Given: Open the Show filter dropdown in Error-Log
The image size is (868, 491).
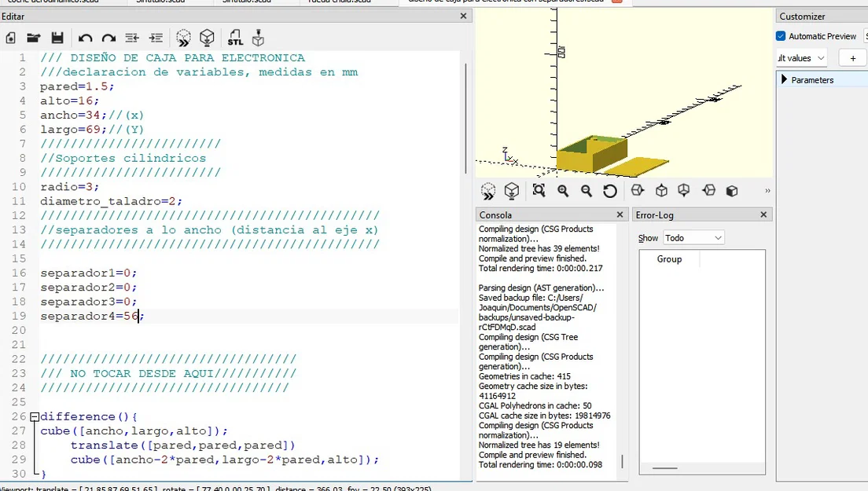Looking at the screenshot, I should click(693, 238).
